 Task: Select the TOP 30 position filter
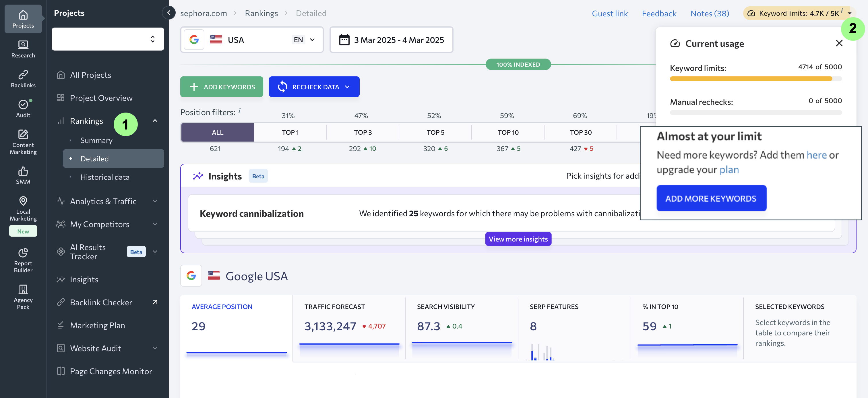click(581, 132)
